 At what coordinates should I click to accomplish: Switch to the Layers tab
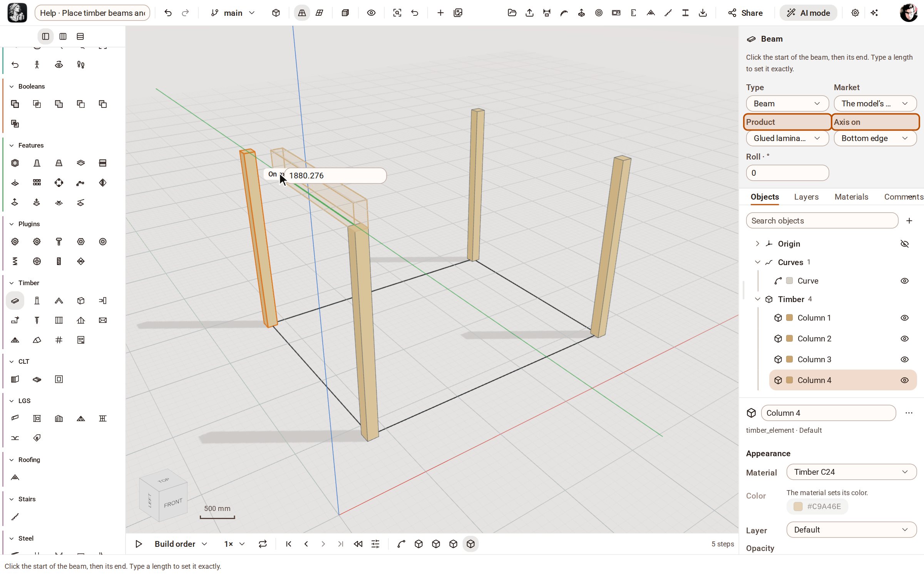806,197
